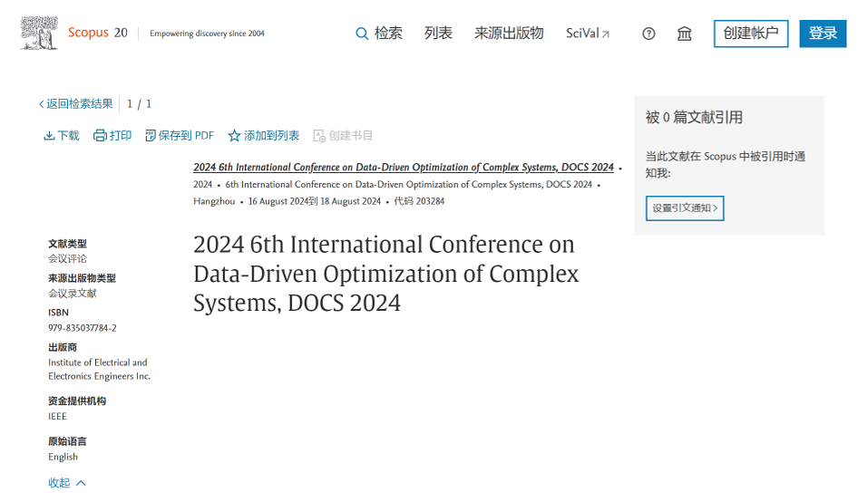Image resolution: width=868 pixels, height=502 pixels.
Task: Open the SciVal external link
Action: pos(588,34)
